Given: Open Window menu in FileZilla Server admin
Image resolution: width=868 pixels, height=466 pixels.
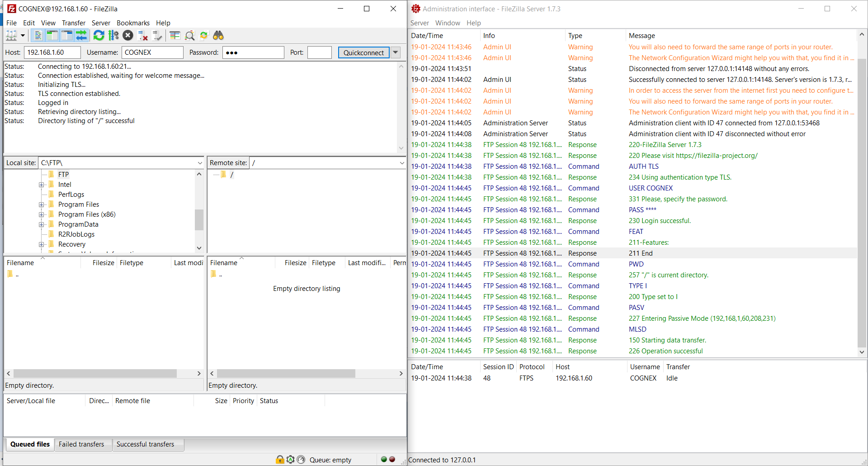Looking at the screenshot, I should coord(448,23).
